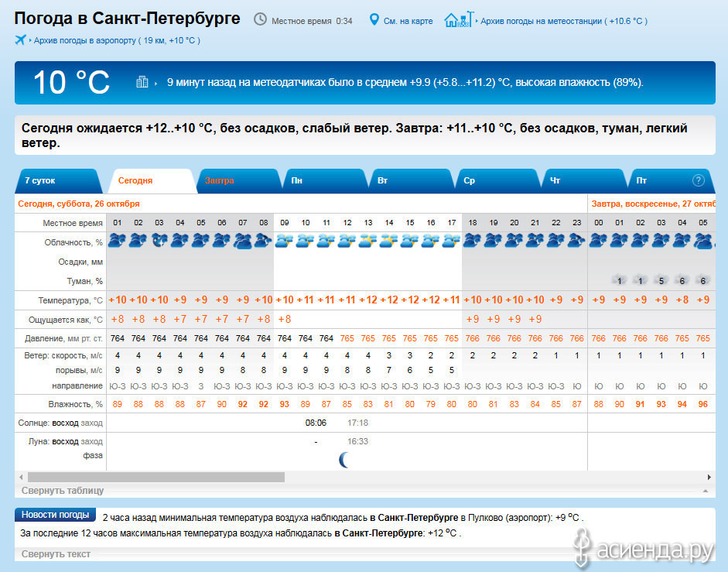This screenshot has width=728, height=572.
Task: Open См. на карте link
Action: pos(408,21)
